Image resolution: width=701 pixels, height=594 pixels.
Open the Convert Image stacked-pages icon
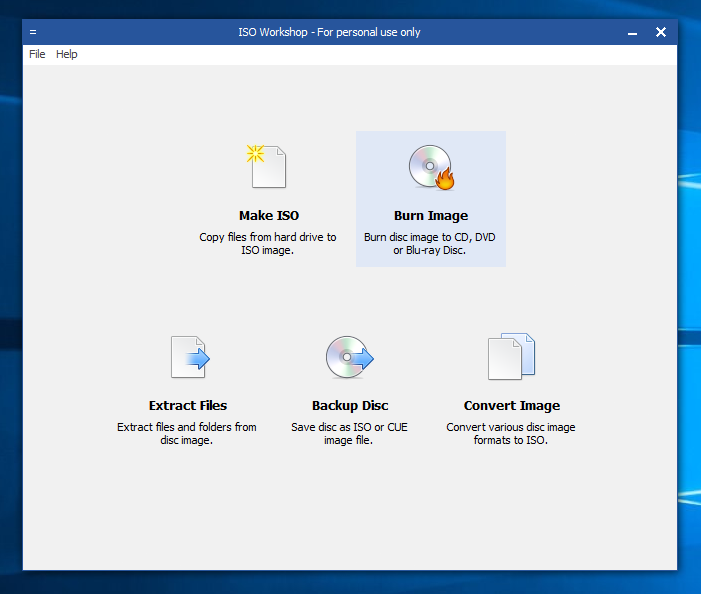[511, 356]
